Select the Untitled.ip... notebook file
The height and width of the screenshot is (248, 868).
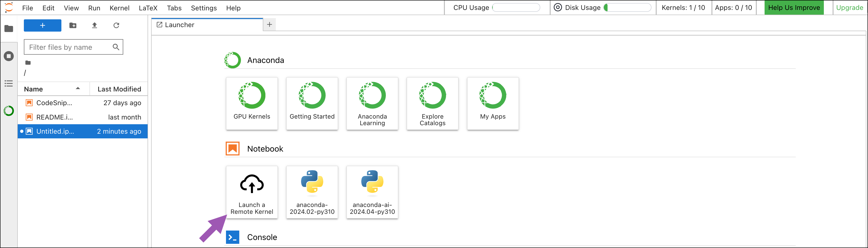coord(83,131)
